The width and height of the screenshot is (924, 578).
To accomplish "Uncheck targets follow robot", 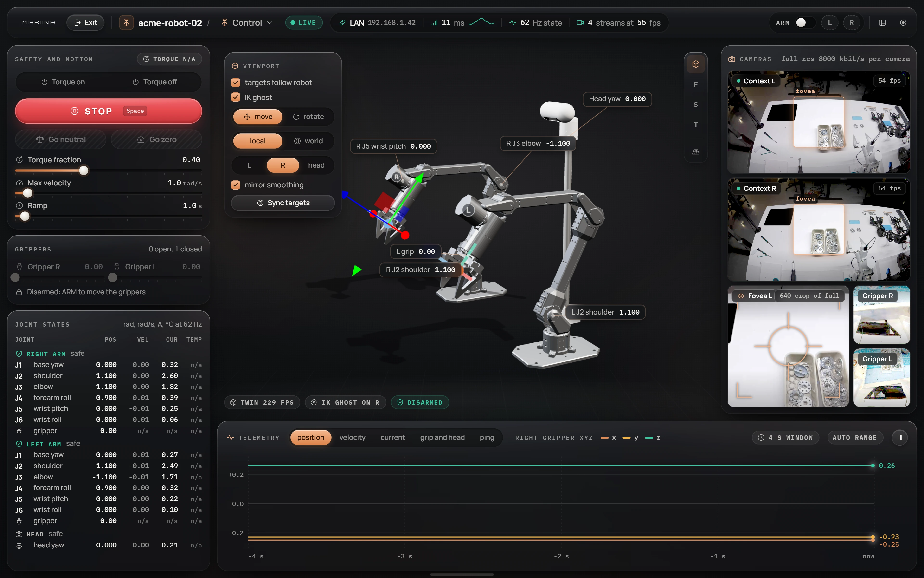I will (x=236, y=83).
